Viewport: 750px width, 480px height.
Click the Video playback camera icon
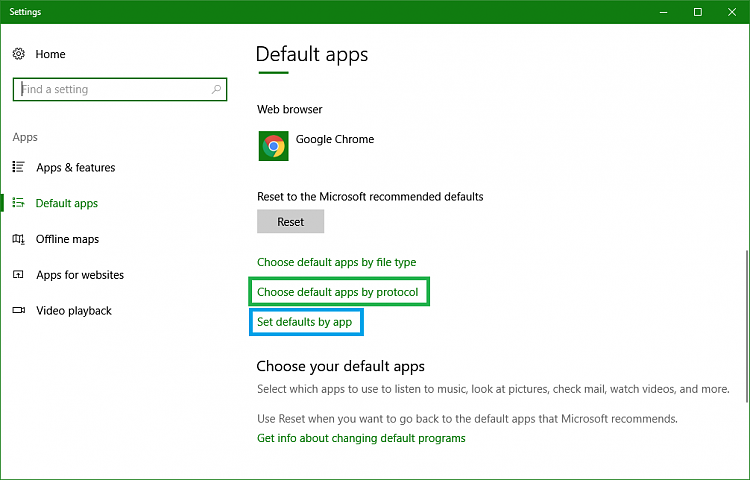pyautogui.click(x=18, y=310)
